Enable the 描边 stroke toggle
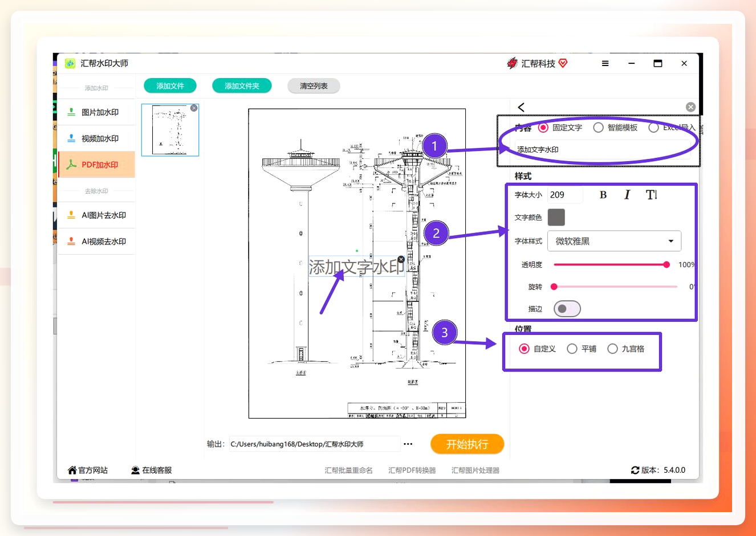The height and width of the screenshot is (536, 756). click(567, 309)
